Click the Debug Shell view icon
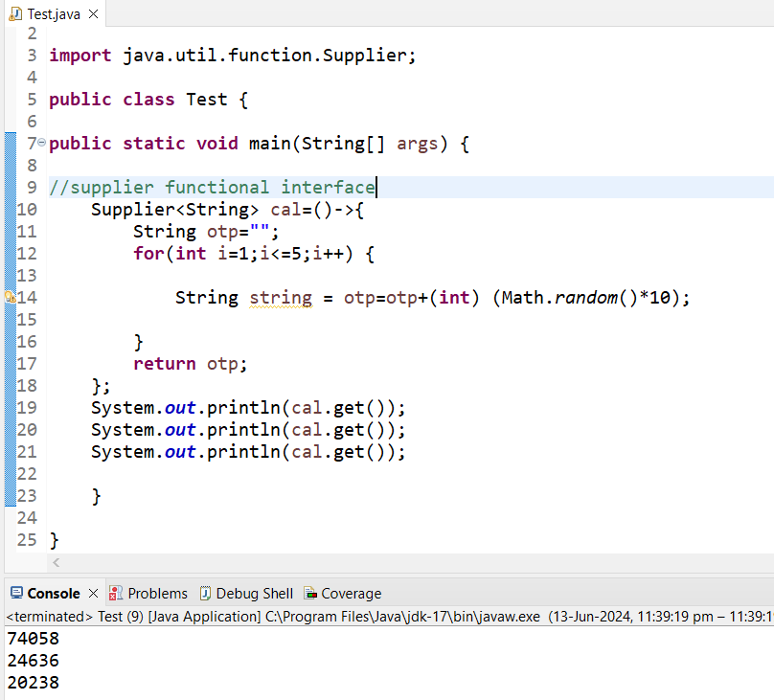This screenshot has height=700, width=774. click(x=205, y=593)
